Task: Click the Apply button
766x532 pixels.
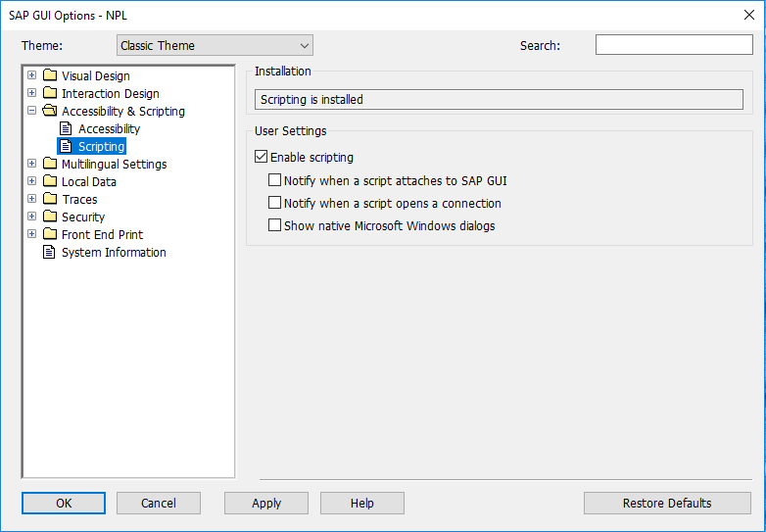Action: click(266, 504)
